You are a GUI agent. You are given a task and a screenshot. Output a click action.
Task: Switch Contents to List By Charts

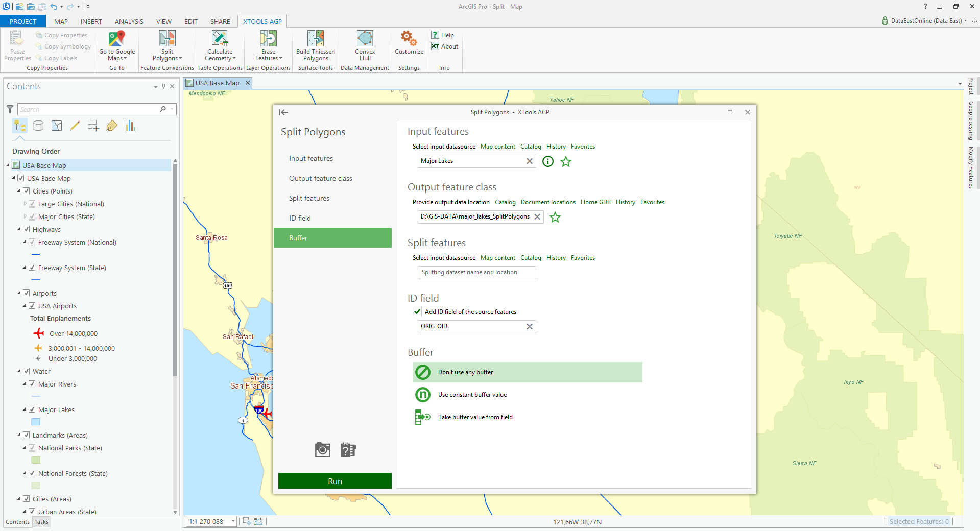pos(130,126)
